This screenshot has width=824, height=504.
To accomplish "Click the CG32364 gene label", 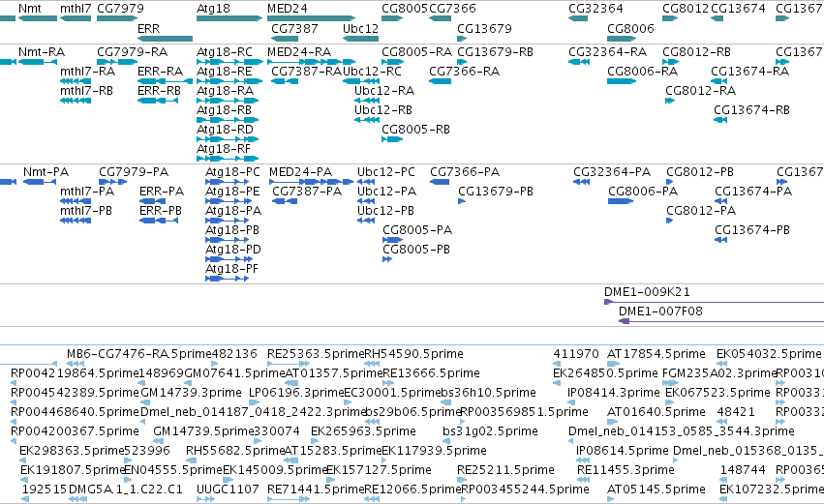I will point(595,9).
